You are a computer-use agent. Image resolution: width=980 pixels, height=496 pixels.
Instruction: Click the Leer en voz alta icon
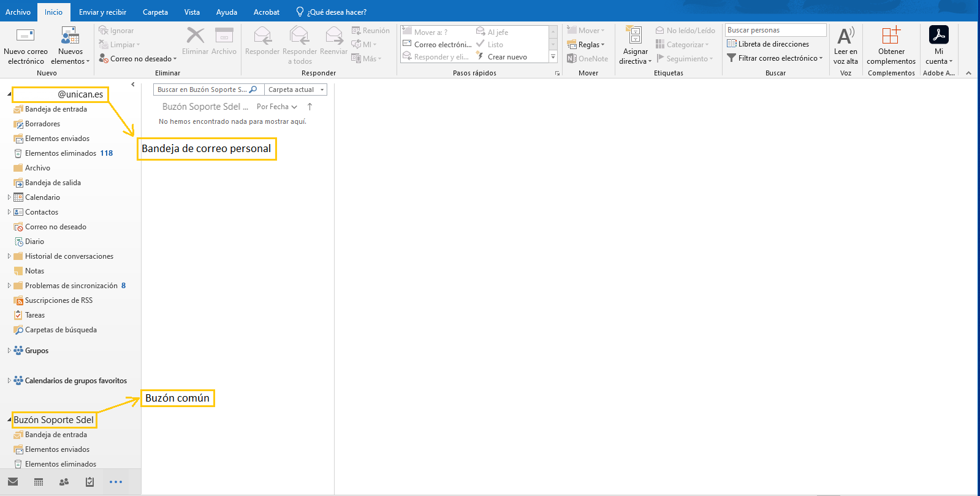(846, 36)
